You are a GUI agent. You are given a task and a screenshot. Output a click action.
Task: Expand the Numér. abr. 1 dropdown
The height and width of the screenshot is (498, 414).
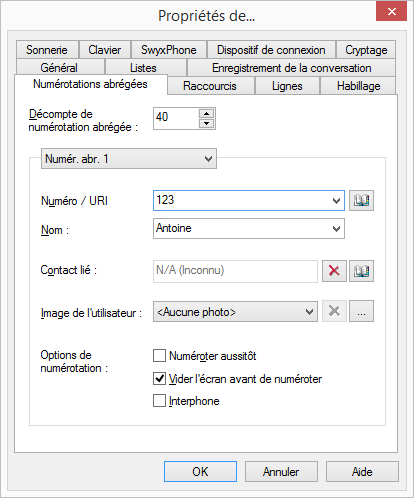(x=129, y=159)
